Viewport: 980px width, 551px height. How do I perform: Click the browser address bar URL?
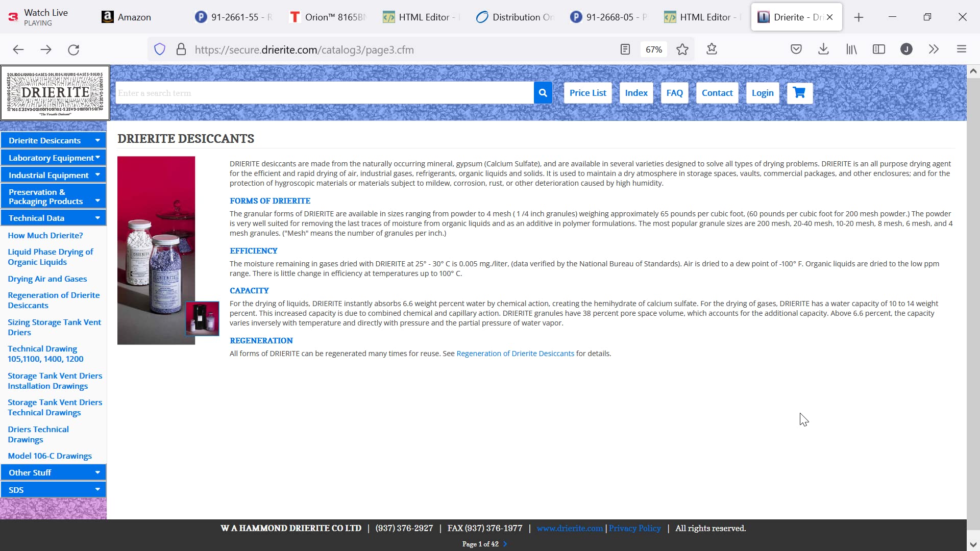304,49
